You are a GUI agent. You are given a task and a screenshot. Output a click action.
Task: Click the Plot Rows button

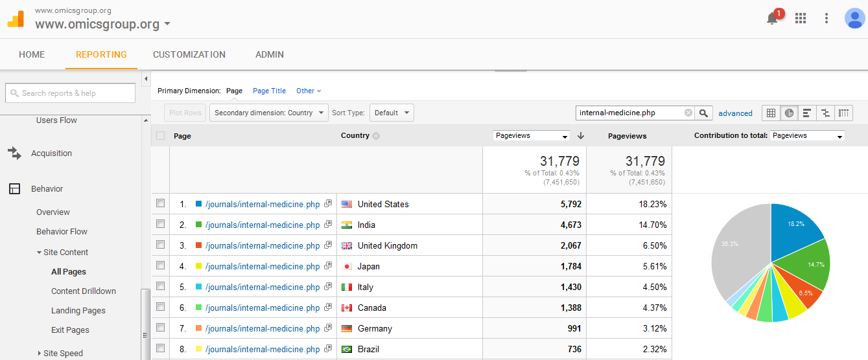185,113
